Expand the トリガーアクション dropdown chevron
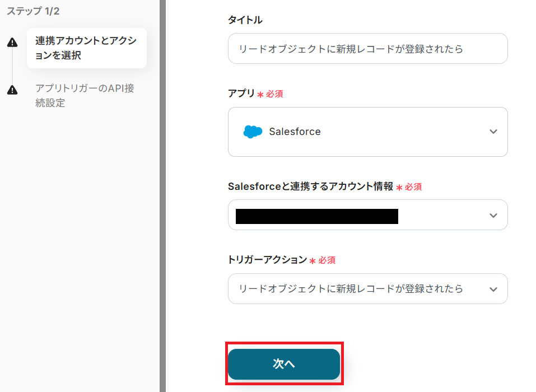This screenshot has width=536, height=392. click(493, 290)
